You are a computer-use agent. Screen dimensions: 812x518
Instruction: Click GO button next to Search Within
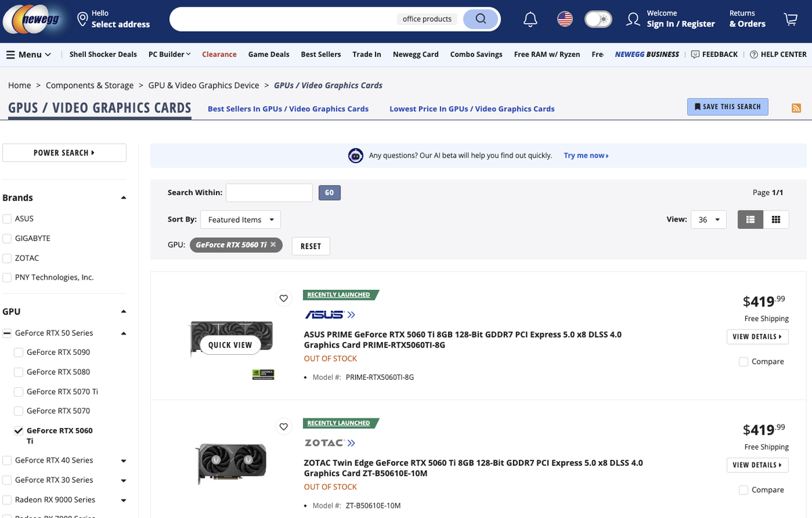pyautogui.click(x=330, y=192)
